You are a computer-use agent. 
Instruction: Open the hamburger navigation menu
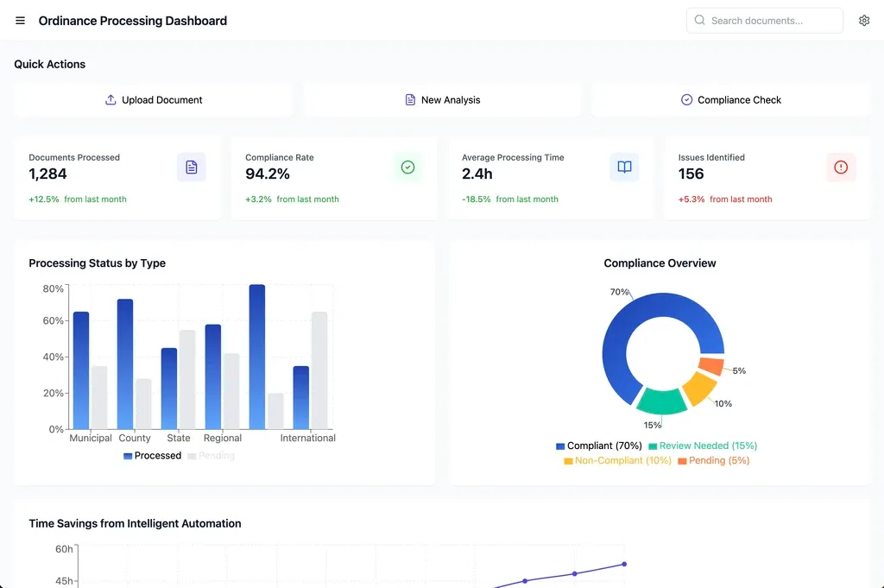click(x=21, y=21)
